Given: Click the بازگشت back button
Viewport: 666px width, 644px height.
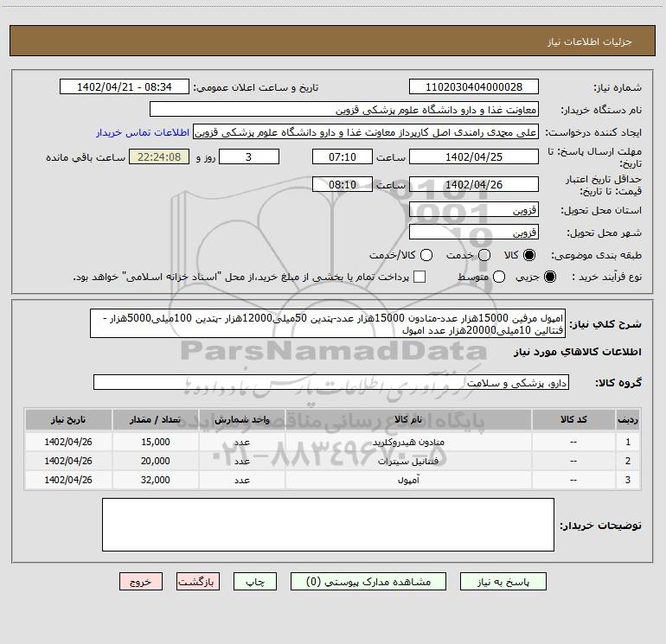Looking at the screenshot, I should (x=198, y=582).
